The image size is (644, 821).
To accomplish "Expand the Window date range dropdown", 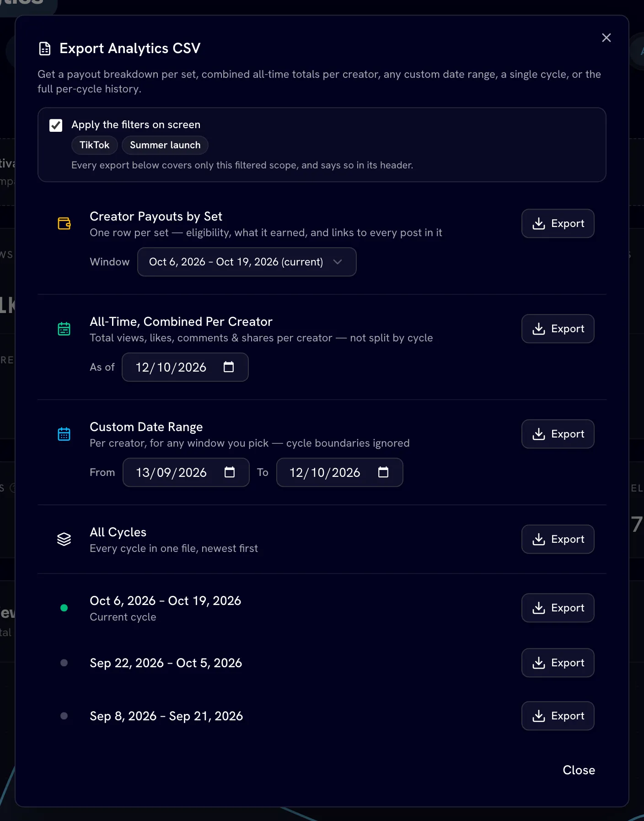I will (x=247, y=262).
